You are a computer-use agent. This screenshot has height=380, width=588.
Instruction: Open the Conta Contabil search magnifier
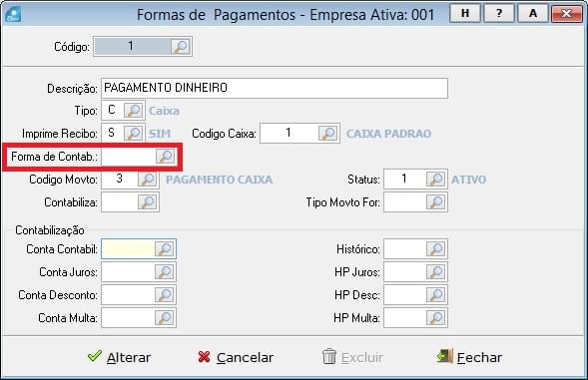(x=165, y=248)
